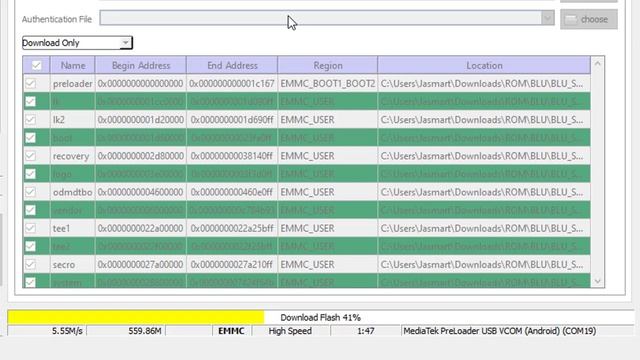The height and width of the screenshot is (360, 640).
Task: Click the EMMC status bar entry
Action: click(x=231, y=331)
